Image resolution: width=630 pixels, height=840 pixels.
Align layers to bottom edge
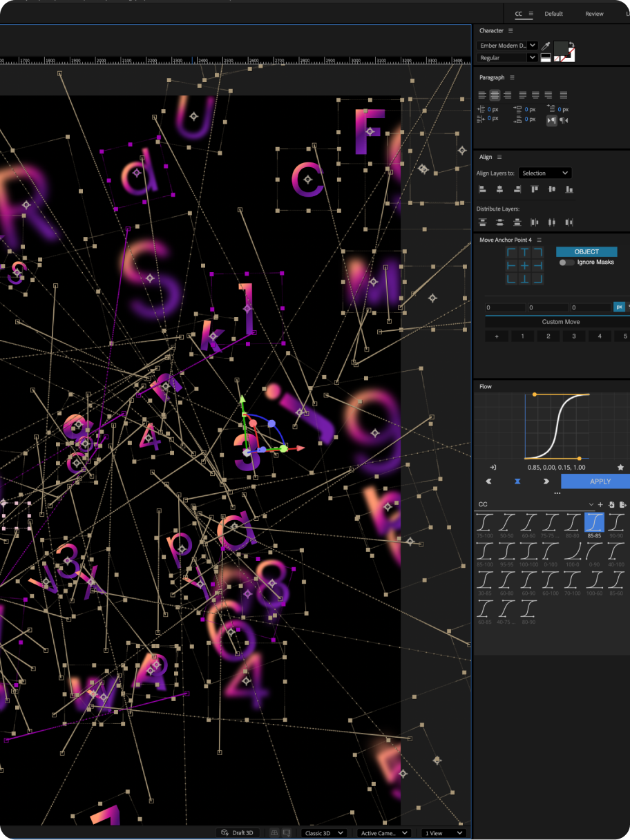click(569, 189)
